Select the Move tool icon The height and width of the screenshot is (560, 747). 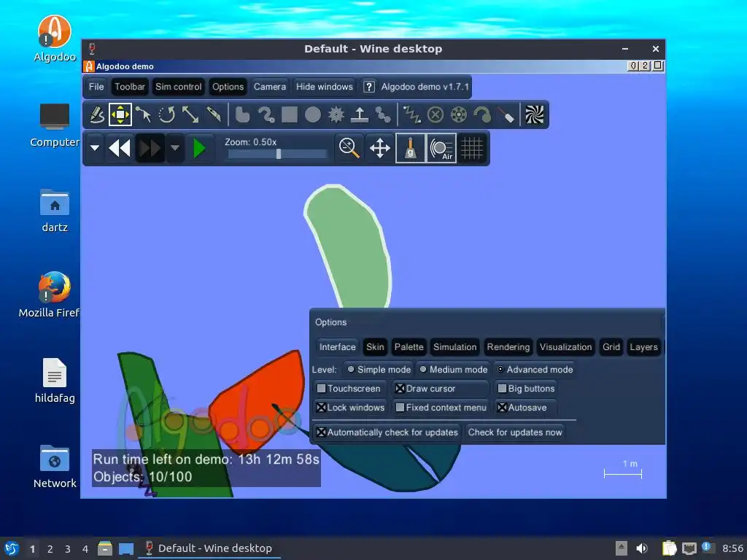[x=120, y=114]
